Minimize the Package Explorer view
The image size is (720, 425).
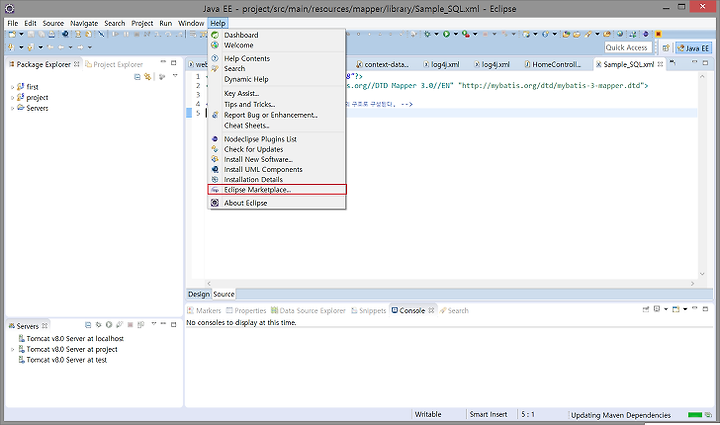coord(163,62)
